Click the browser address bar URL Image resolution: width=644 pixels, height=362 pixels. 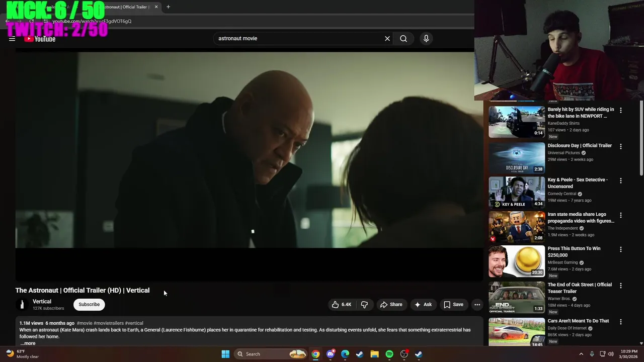(92, 21)
